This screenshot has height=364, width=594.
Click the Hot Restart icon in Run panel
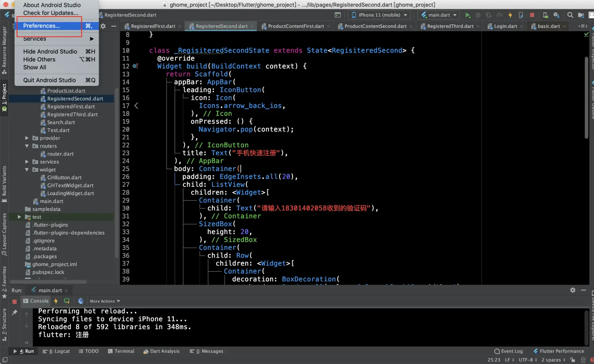point(67,301)
